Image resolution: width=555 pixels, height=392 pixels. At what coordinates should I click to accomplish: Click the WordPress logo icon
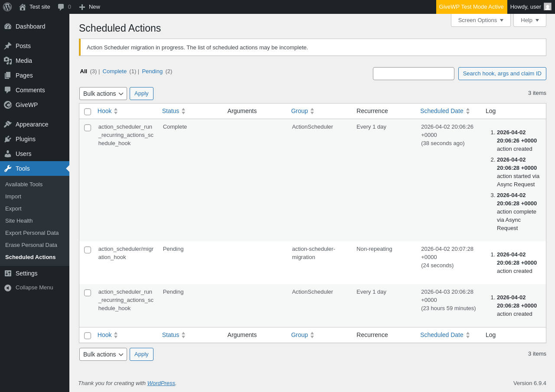click(x=7, y=7)
